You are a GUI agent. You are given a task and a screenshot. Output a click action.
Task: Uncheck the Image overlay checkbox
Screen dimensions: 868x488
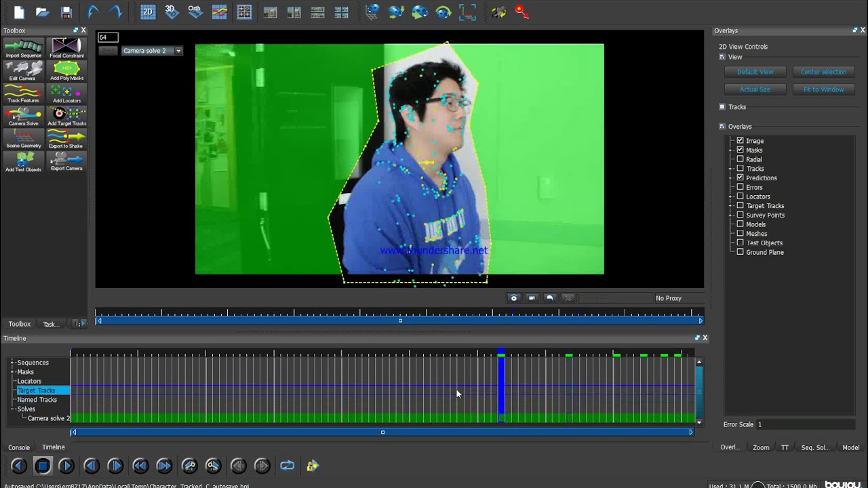pyautogui.click(x=740, y=141)
